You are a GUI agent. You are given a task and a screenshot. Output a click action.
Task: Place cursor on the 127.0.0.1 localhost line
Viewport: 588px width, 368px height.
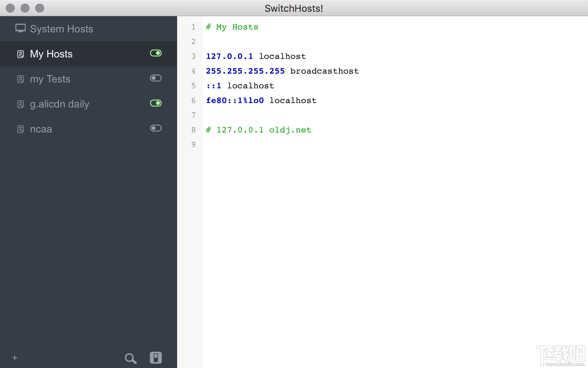[256, 56]
